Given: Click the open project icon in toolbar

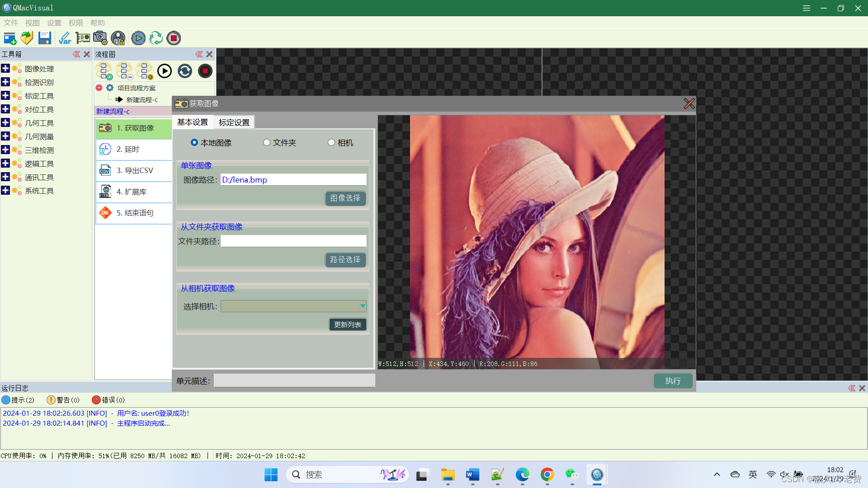Looking at the screenshot, I should click(27, 38).
